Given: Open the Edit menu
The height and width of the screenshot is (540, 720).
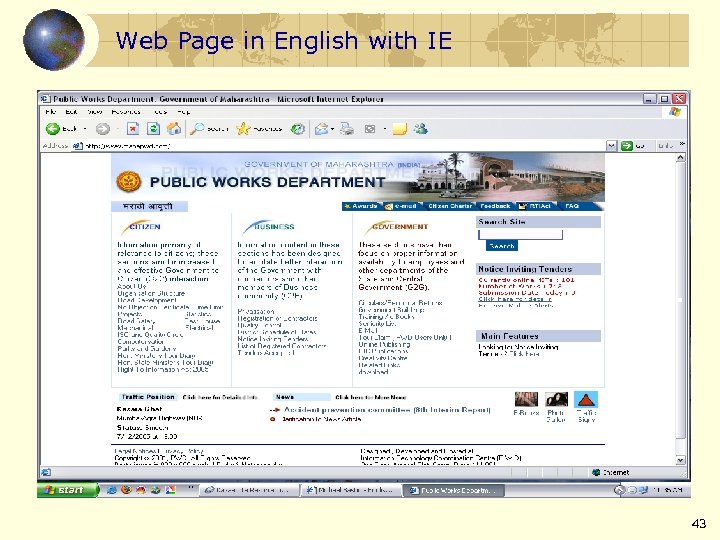Looking at the screenshot, I should pyautogui.click(x=71, y=112).
